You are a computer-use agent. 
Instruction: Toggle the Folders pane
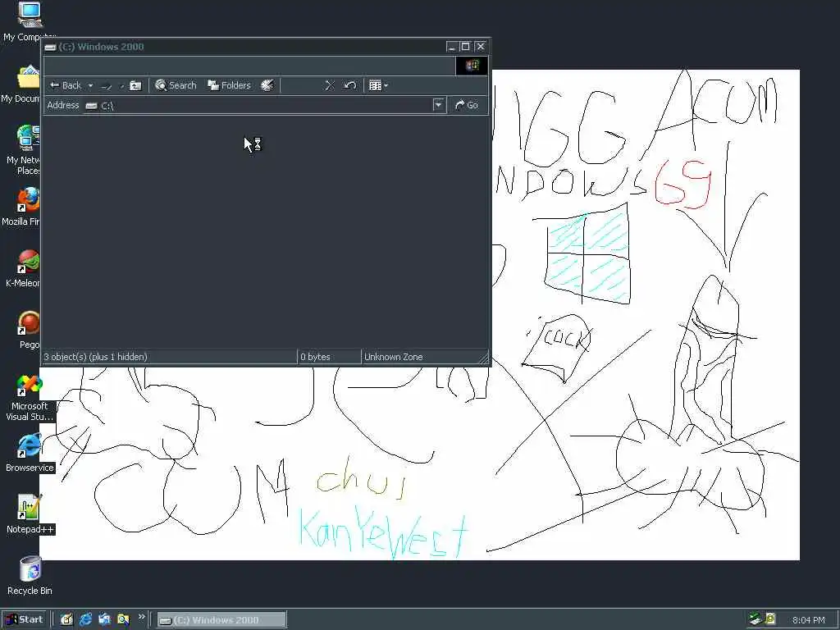[x=229, y=85]
